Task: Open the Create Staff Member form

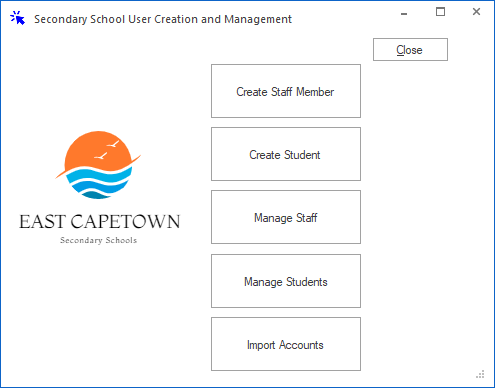Action: [x=286, y=91]
